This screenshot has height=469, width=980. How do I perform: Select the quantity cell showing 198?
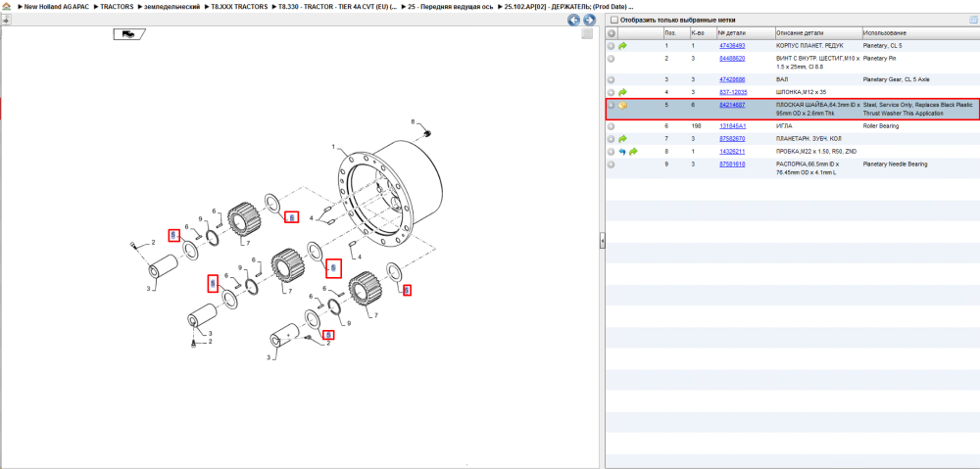pyautogui.click(x=696, y=126)
